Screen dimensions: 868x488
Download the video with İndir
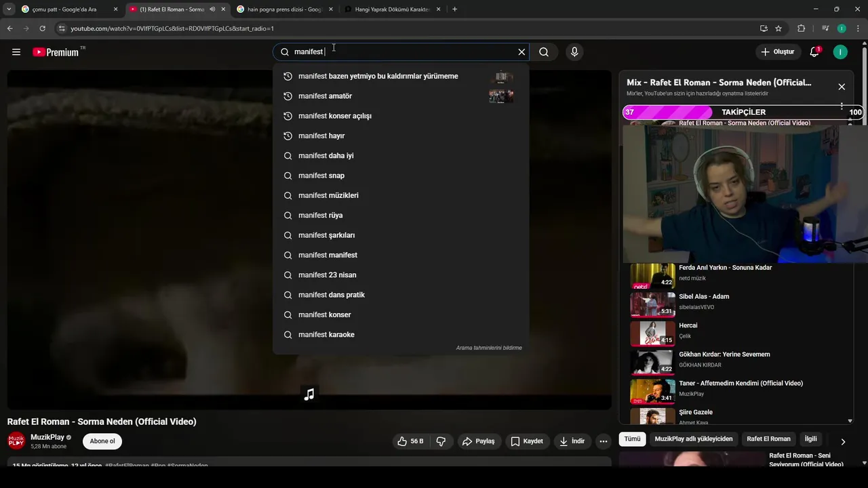pos(572,441)
